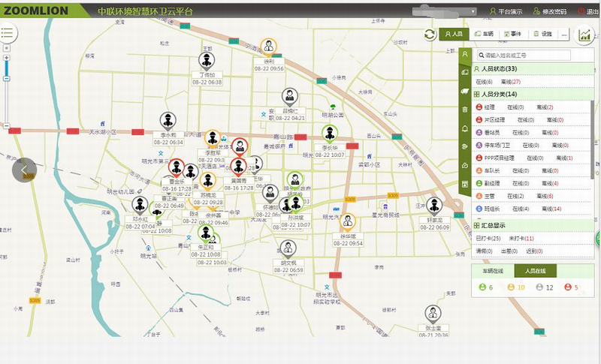Open the list menu icon at top left

(8, 32)
